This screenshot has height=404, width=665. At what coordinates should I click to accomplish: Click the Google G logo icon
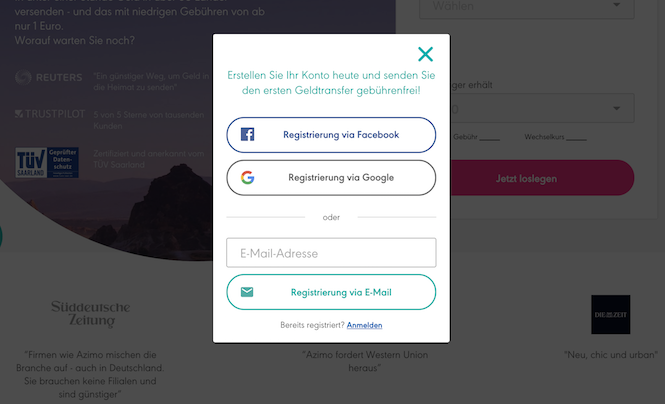click(248, 177)
